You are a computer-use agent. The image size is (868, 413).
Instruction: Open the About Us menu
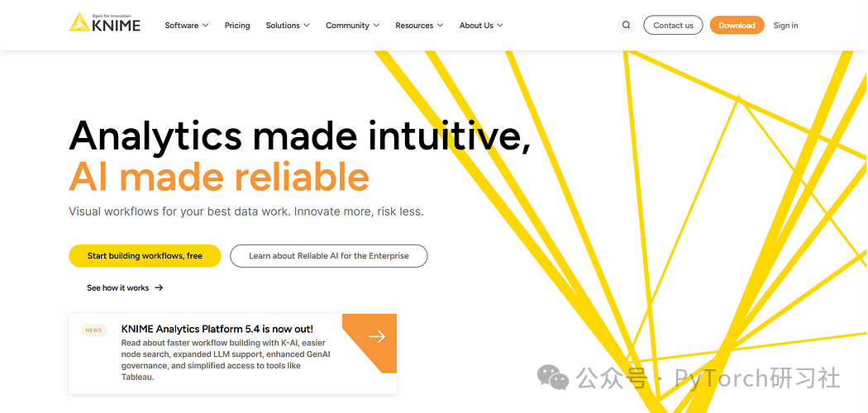pos(482,26)
